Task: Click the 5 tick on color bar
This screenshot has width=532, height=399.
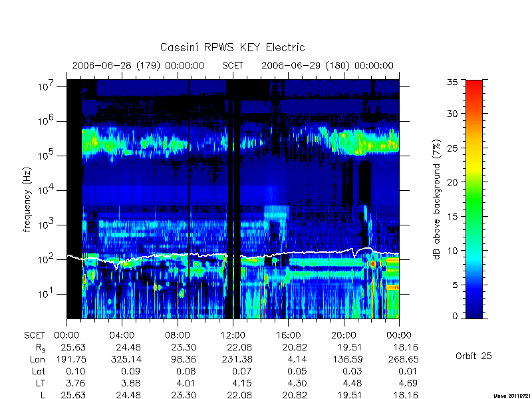Action: click(455, 285)
